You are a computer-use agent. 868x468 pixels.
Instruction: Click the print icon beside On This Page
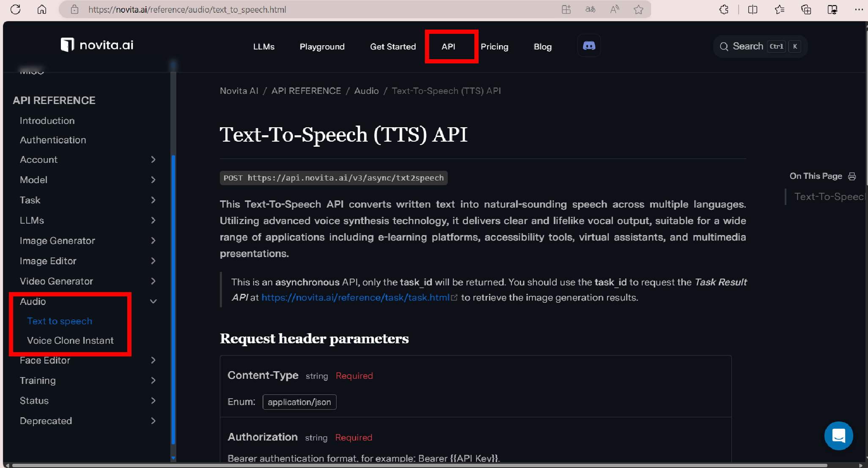coord(852,176)
